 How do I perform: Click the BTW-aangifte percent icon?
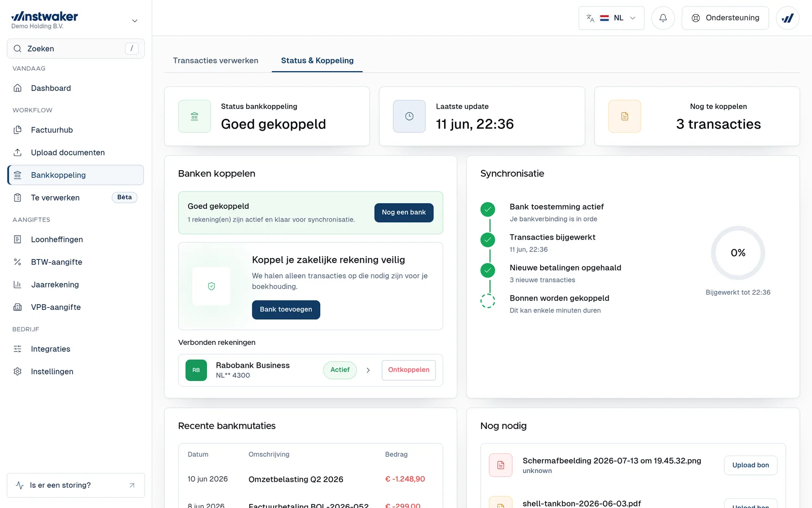pos(18,262)
